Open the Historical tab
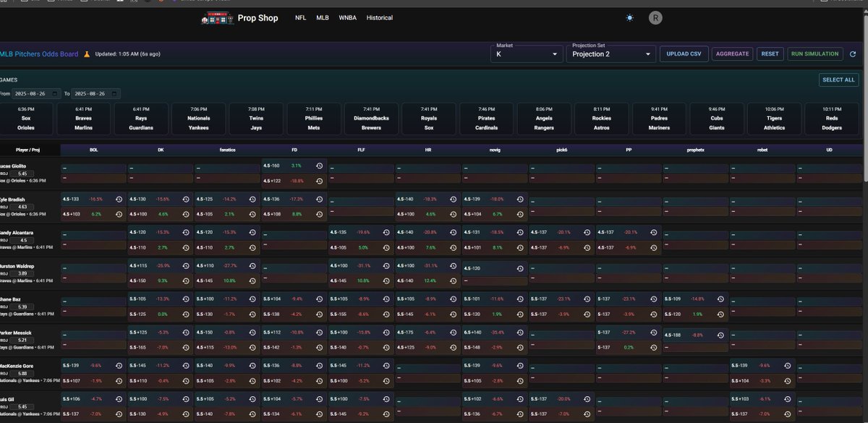 coord(379,17)
